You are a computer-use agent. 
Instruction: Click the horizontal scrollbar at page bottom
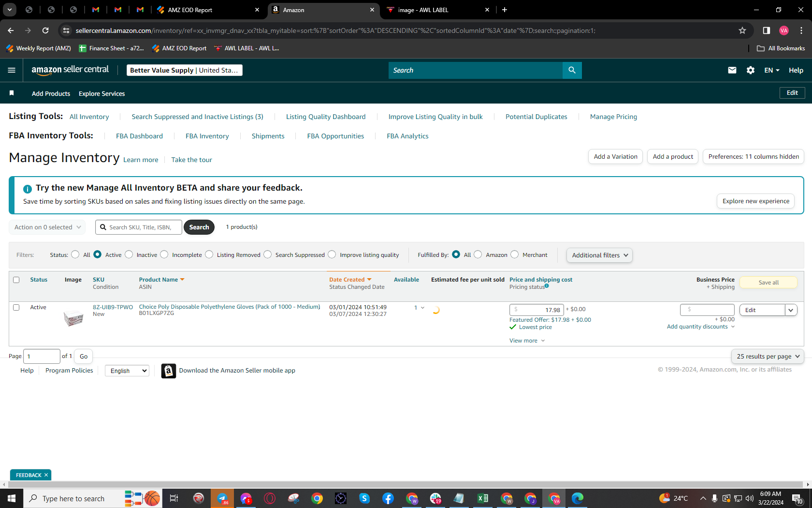coord(406,484)
